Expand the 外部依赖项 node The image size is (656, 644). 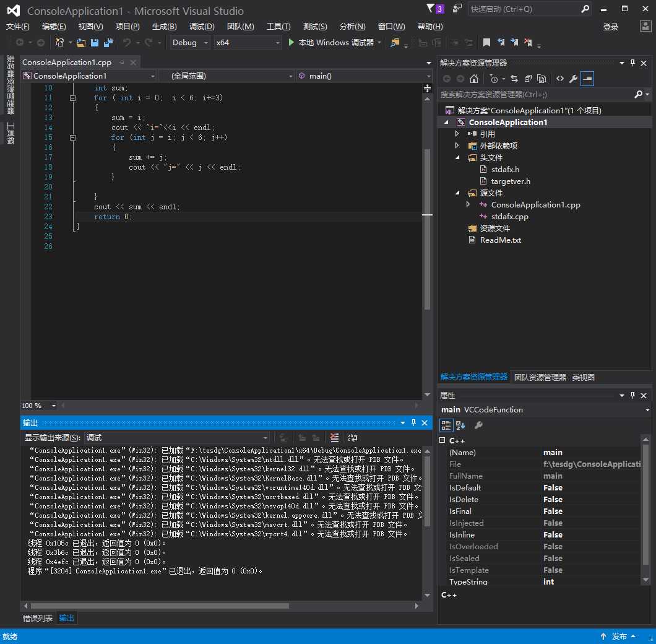[x=457, y=146]
